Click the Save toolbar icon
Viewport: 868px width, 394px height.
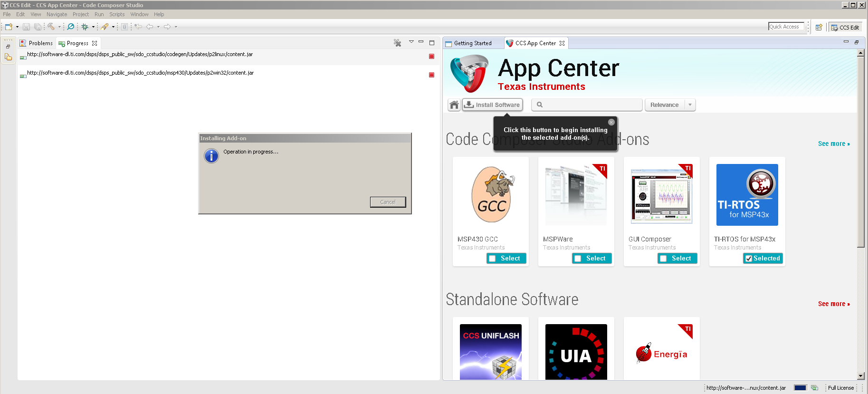(x=27, y=27)
